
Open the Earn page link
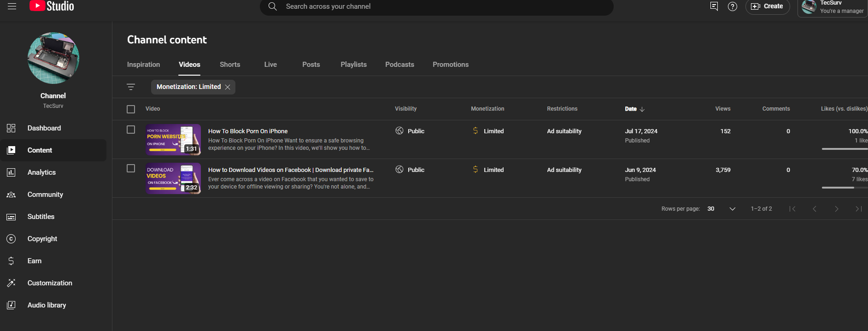pyautogui.click(x=35, y=261)
